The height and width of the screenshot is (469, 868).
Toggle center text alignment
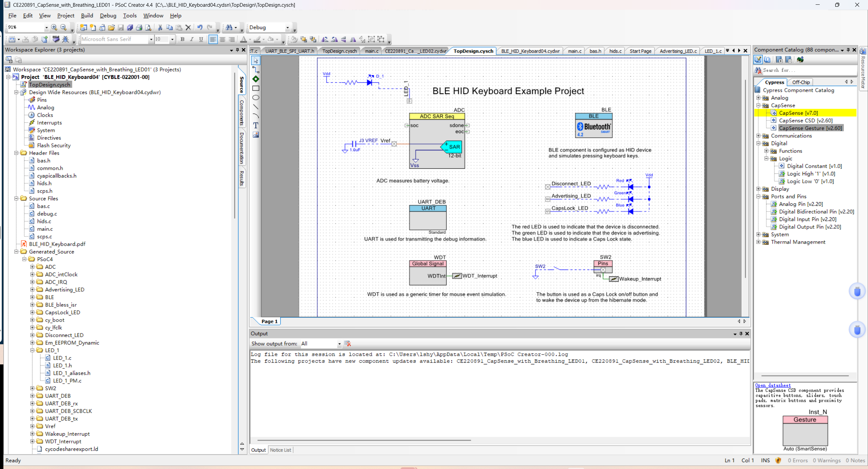(222, 39)
